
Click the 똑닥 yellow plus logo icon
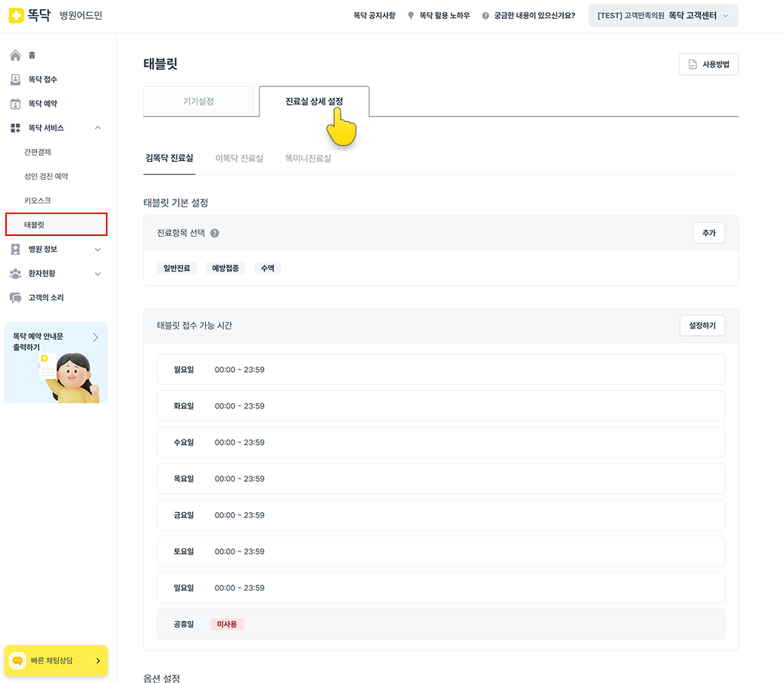click(16, 15)
